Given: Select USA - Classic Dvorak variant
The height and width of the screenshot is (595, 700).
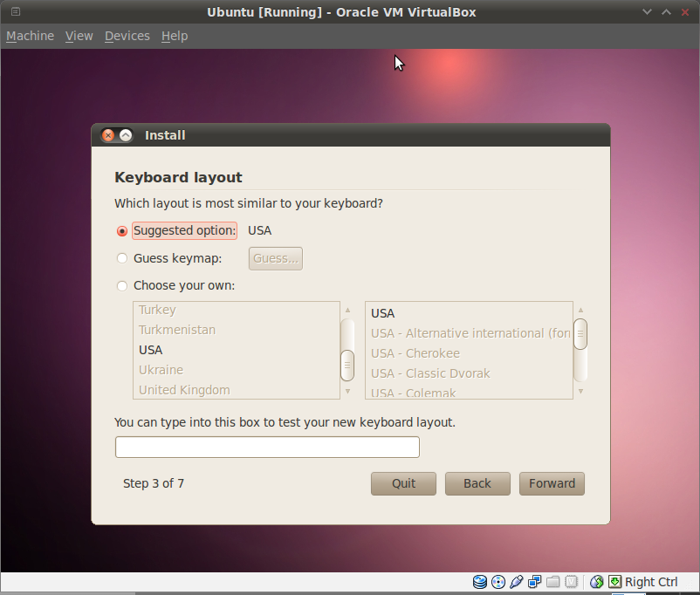Looking at the screenshot, I should pos(469,373).
